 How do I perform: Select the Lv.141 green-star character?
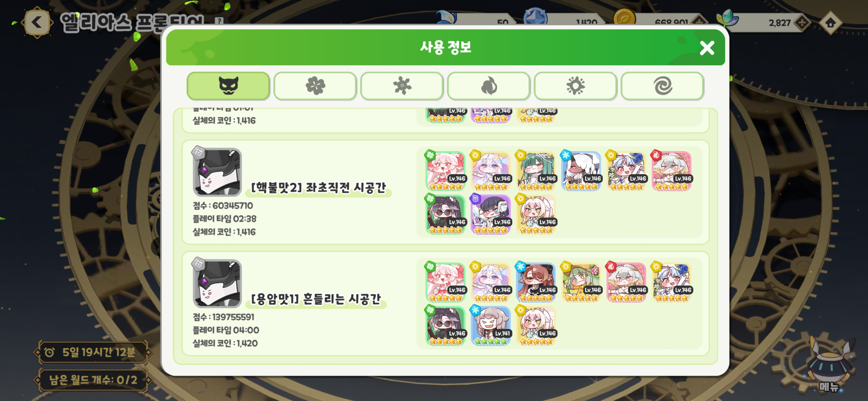490,326
